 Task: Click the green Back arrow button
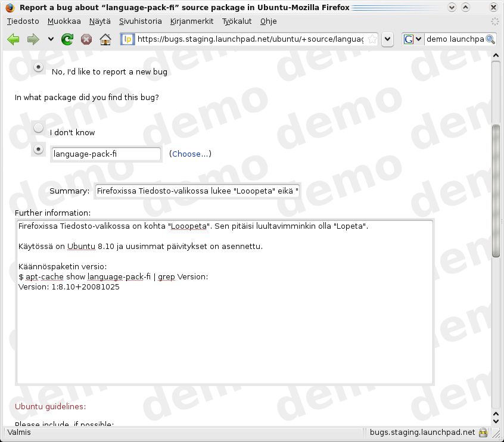13,39
